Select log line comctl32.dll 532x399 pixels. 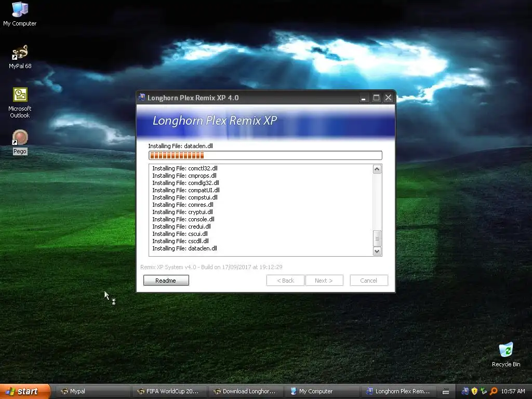coord(185,168)
